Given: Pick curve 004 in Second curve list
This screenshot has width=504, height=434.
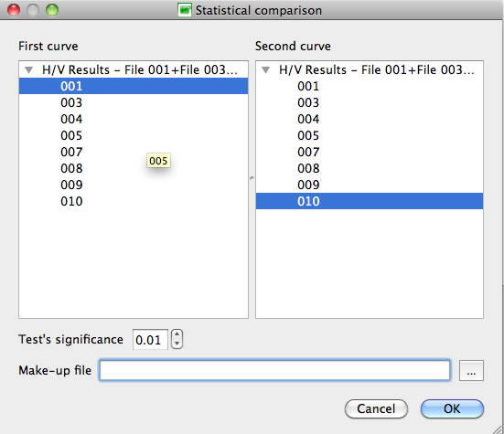Looking at the screenshot, I should click(370, 119).
